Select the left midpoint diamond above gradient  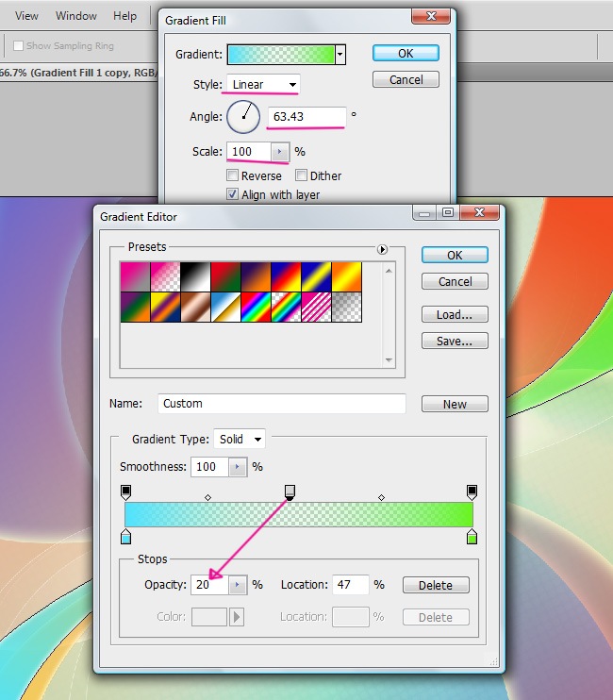click(208, 496)
